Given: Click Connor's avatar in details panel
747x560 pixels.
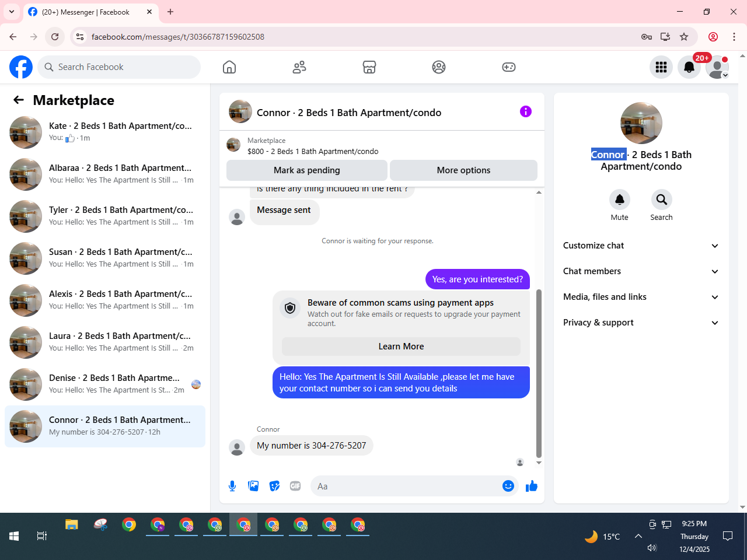Looking at the screenshot, I should 641,123.
